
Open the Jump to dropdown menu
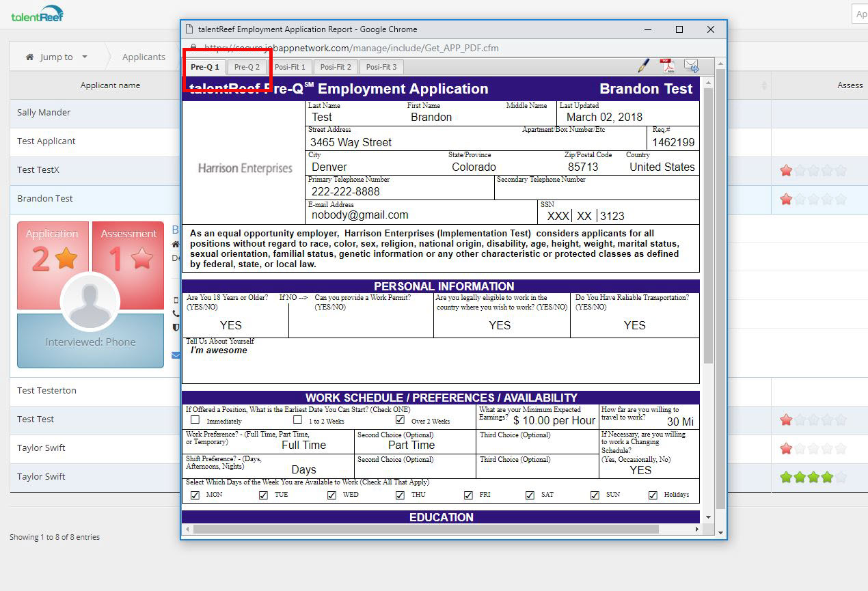pos(57,57)
